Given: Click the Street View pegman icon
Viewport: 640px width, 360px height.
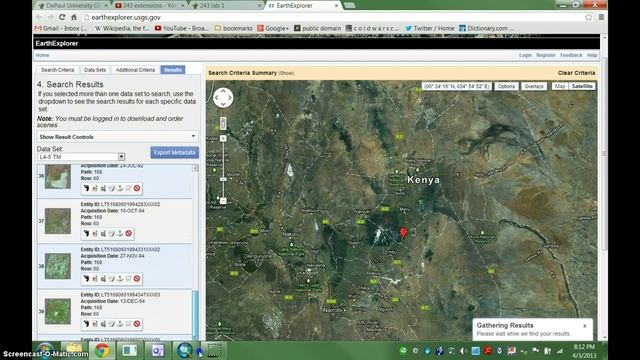Looking at the screenshot, I should (223, 123).
